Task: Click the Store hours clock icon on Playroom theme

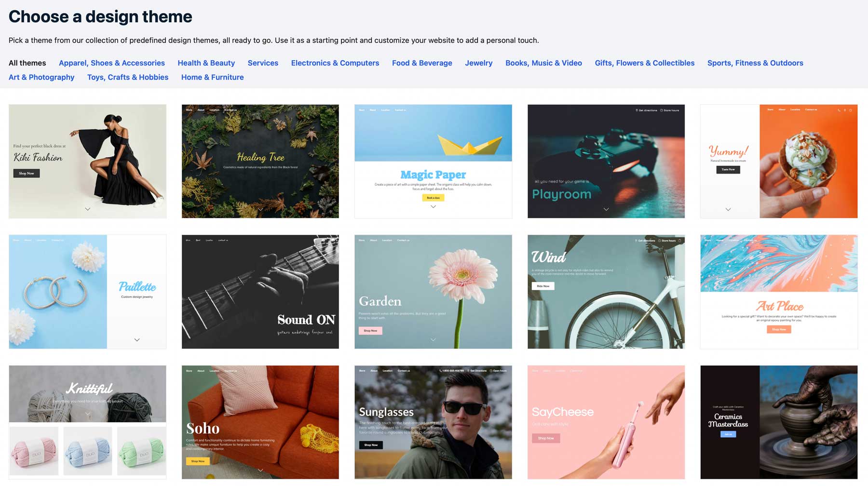Action: (x=662, y=110)
